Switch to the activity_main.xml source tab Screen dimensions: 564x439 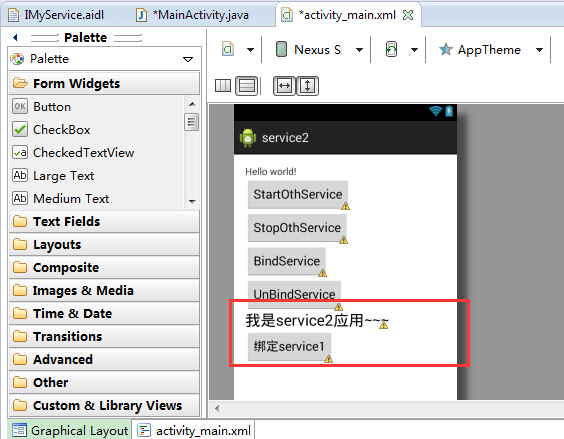[194, 430]
